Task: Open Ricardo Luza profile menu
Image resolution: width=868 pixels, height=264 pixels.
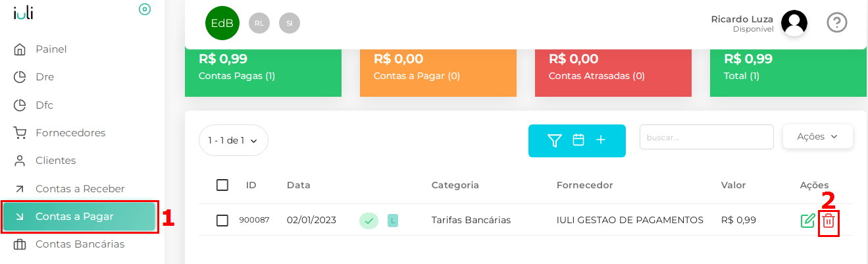Action: point(794,23)
